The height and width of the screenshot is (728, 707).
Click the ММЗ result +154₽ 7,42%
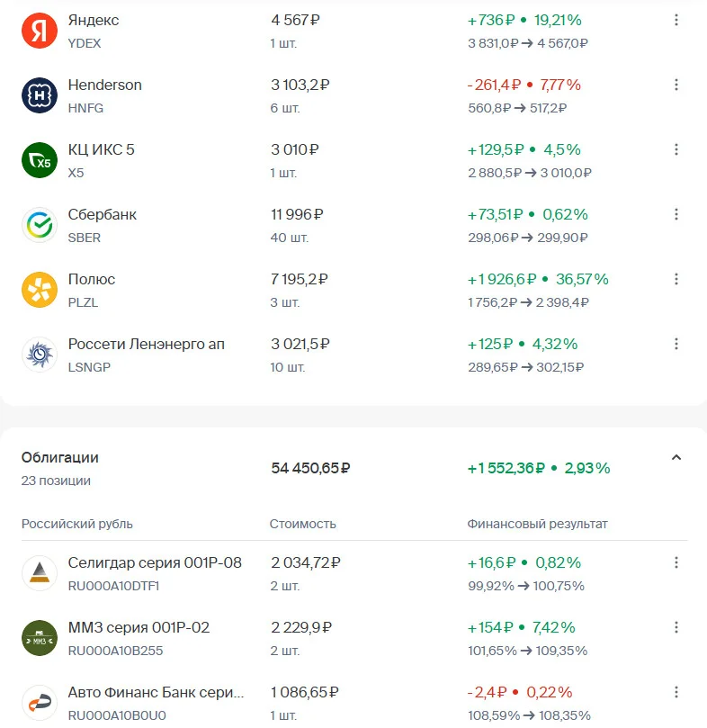point(522,628)
